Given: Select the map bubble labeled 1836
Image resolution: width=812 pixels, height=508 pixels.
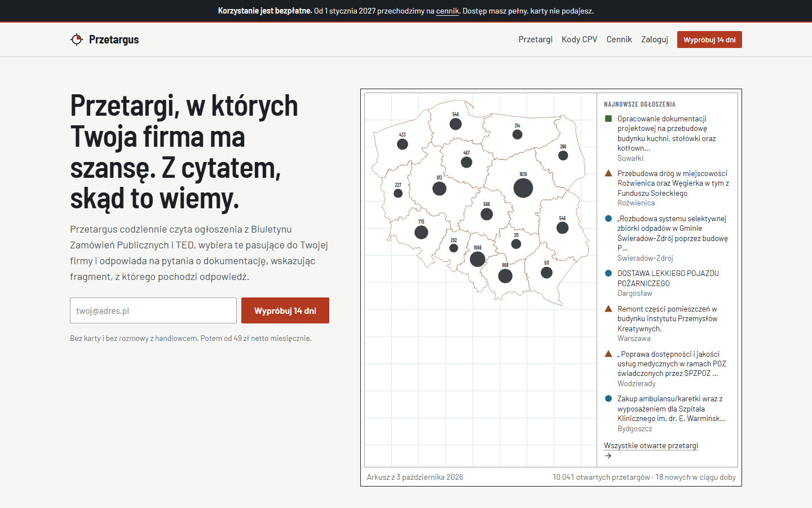Looking at the screenshot, I should click(523, 188).
